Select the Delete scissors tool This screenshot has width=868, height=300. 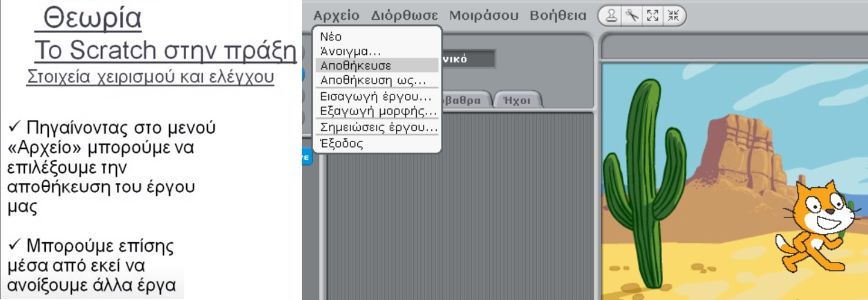click(x=631, y=16)
